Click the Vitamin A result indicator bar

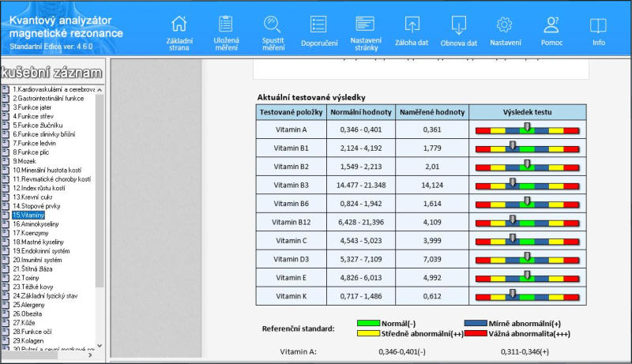click(526, 129)
